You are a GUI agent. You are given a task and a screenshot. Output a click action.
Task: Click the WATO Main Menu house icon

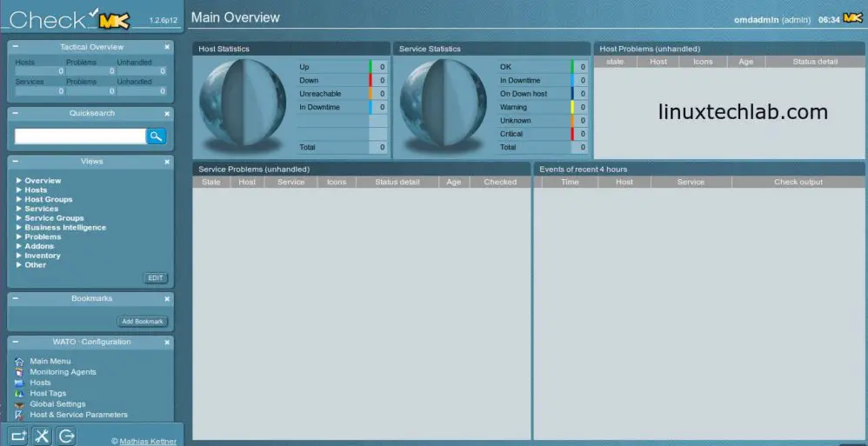19,362
